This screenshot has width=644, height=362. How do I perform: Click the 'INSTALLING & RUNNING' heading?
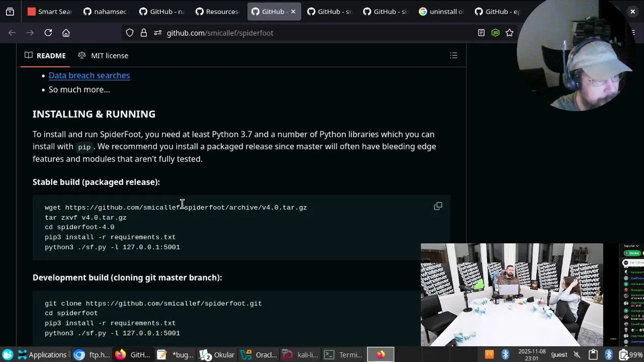click(94, 114)
